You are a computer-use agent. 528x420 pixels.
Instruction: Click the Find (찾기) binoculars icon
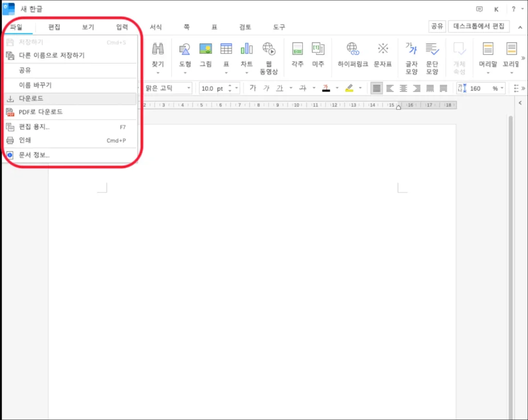(x=158, y=49)
